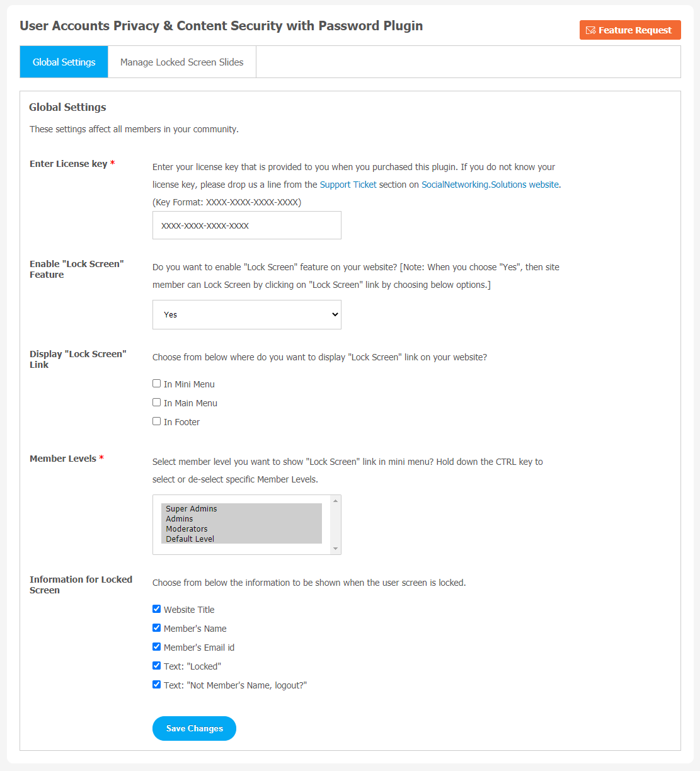Image resolution: width=700 pixels, height=771 pixels.
Task: Tick the In Footer checkbox
Action: (x=157, y=421)
